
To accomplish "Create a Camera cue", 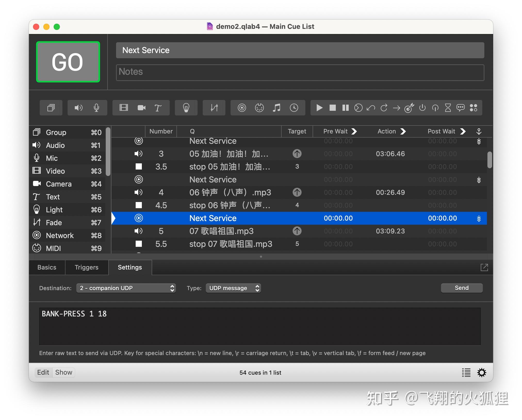I will click(x=141, y=108).
